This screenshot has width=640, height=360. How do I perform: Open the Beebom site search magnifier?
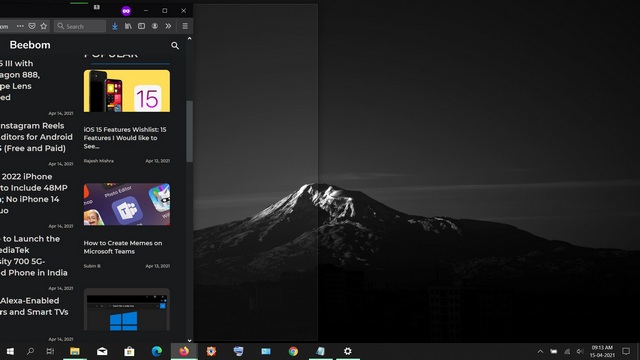175,46
